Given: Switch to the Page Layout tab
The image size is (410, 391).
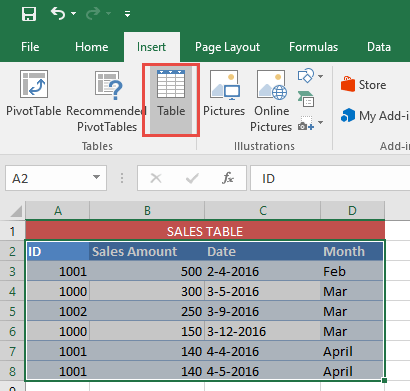Looking at the screenshot, I should point(227,47).
